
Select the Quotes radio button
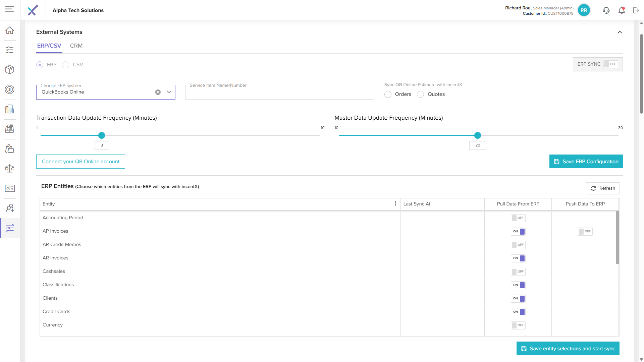420,95
